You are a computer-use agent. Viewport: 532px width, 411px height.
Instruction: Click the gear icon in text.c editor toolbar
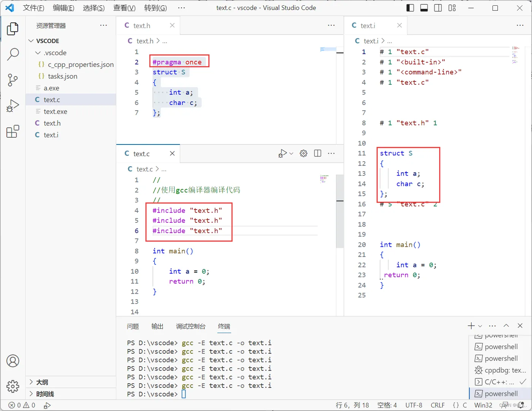tap(303, 154)
